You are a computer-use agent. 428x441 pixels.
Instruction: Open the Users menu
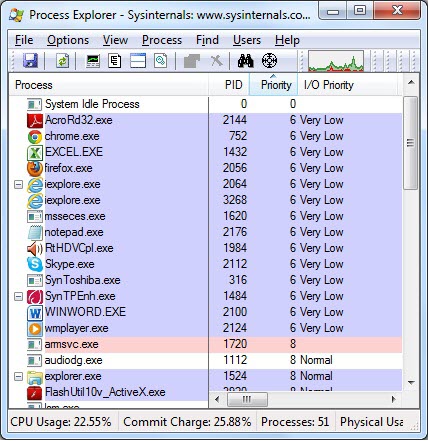pyautogui.click(x=247, y=40)
